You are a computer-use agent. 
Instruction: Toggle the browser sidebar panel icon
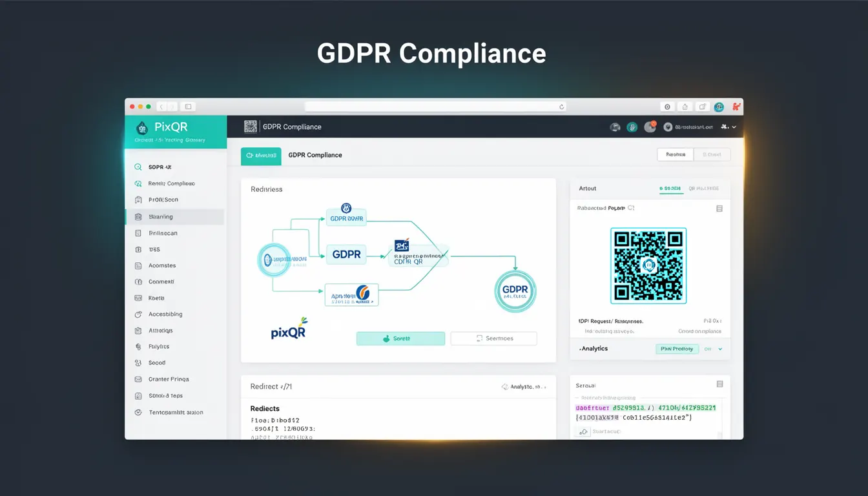[x=188, y=107]
